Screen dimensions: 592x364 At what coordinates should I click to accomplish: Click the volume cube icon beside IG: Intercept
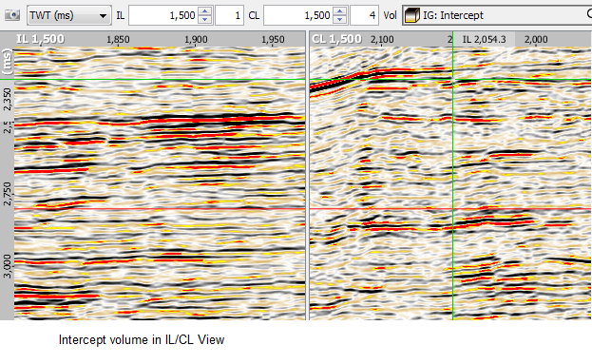click(411, 15)
